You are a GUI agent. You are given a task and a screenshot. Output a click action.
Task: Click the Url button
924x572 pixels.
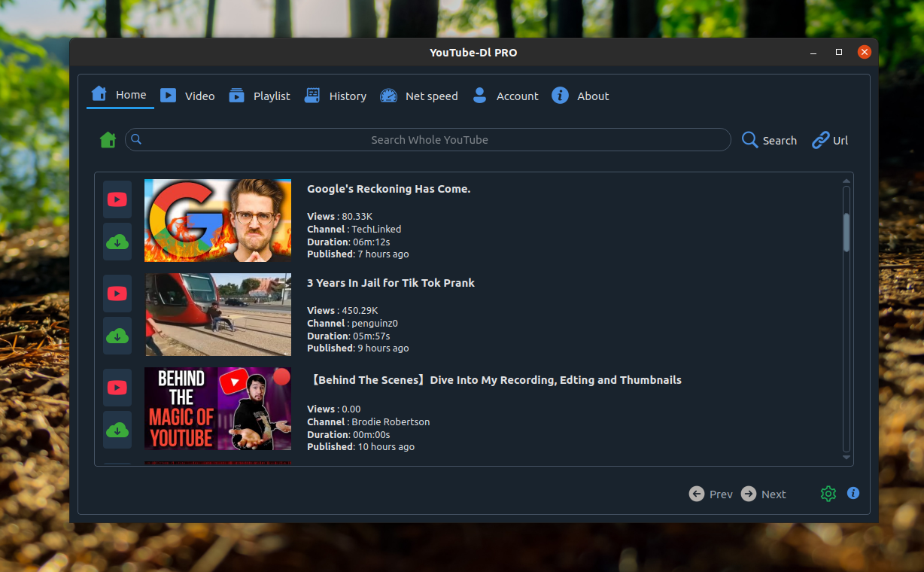click(x=830, y=140)
